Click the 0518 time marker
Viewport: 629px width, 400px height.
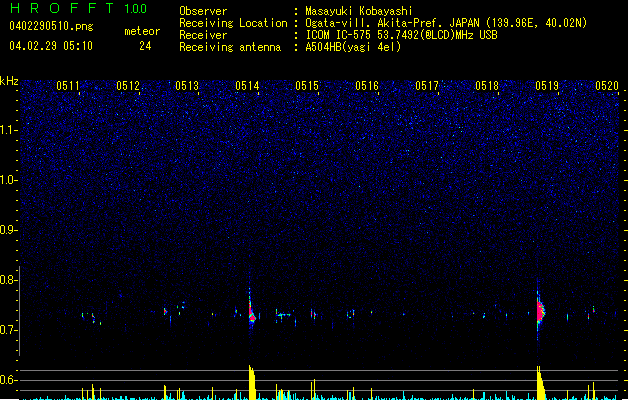(x=487, y=86)
